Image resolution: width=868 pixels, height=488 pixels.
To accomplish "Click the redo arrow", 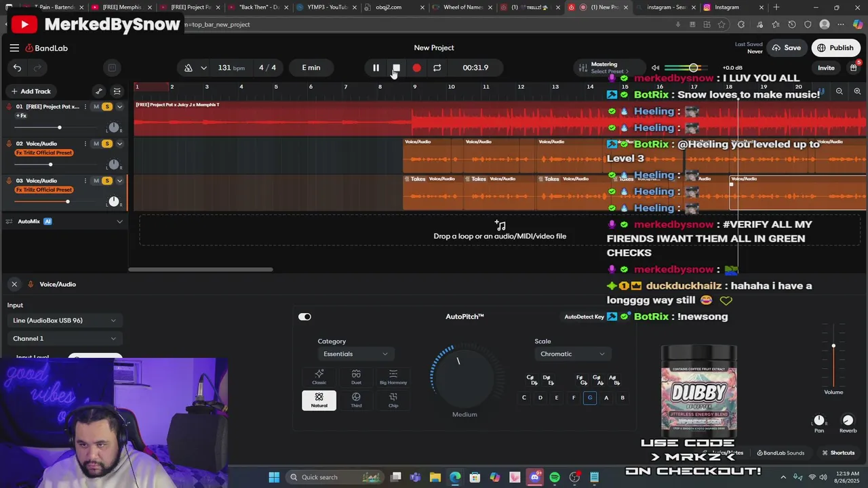I will point(37,68).
